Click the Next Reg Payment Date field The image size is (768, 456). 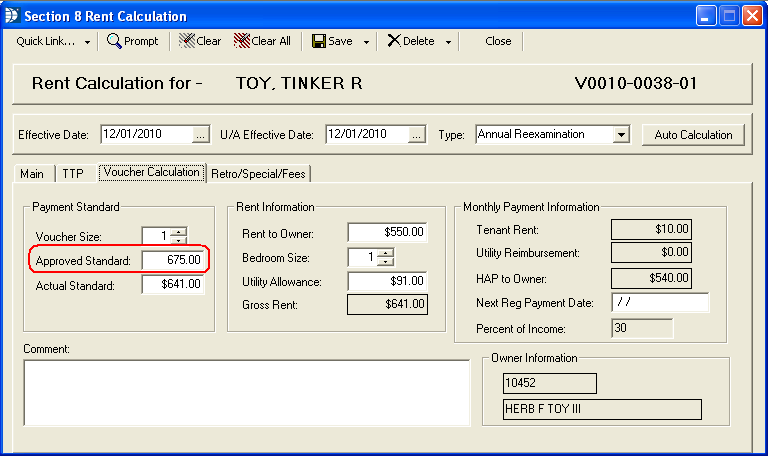point(660,302)
